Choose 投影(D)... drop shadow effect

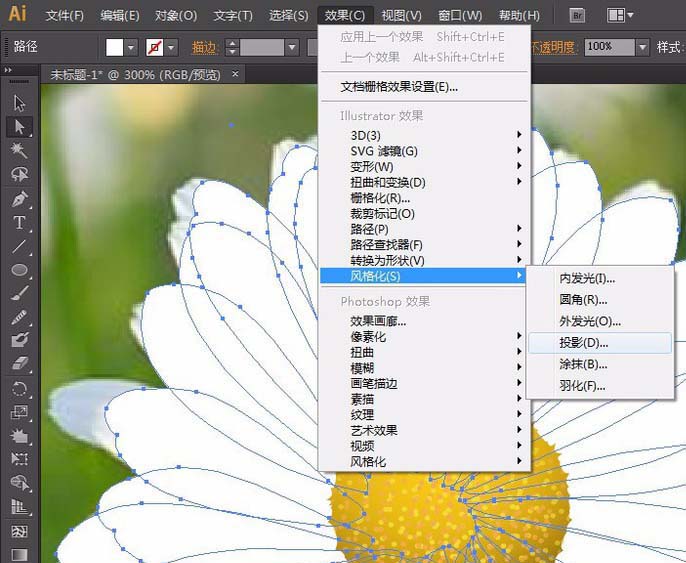(600, 343)
